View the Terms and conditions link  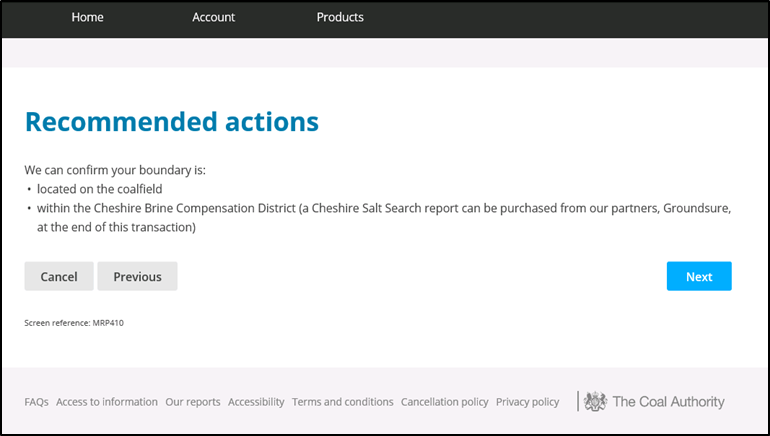pos(343,402)
